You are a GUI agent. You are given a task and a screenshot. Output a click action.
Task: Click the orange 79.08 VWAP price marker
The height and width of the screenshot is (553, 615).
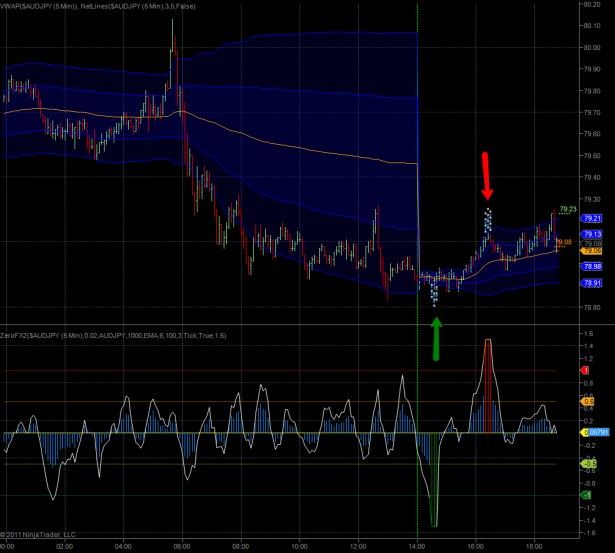pyautogui.click(x=564, y=242)
